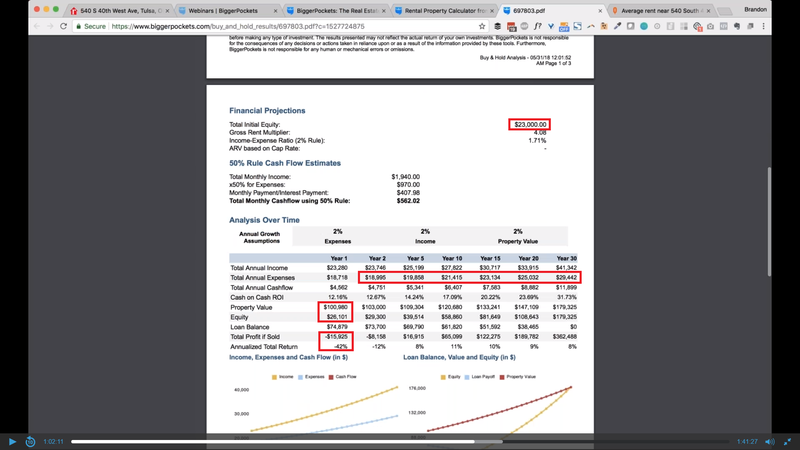The image size is (800, 450).
Task: Click the Total Annual Income row label
Action: click(259, 268)
